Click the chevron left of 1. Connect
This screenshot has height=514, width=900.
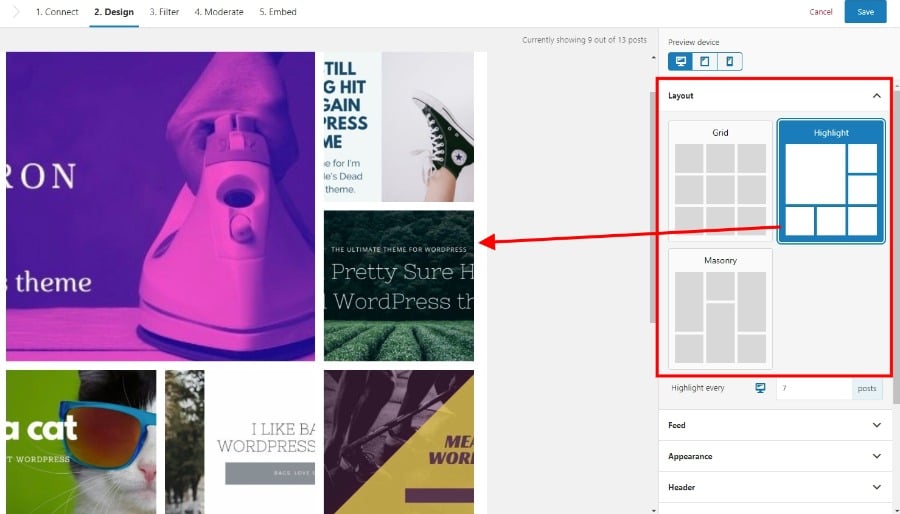pos(15,11)
